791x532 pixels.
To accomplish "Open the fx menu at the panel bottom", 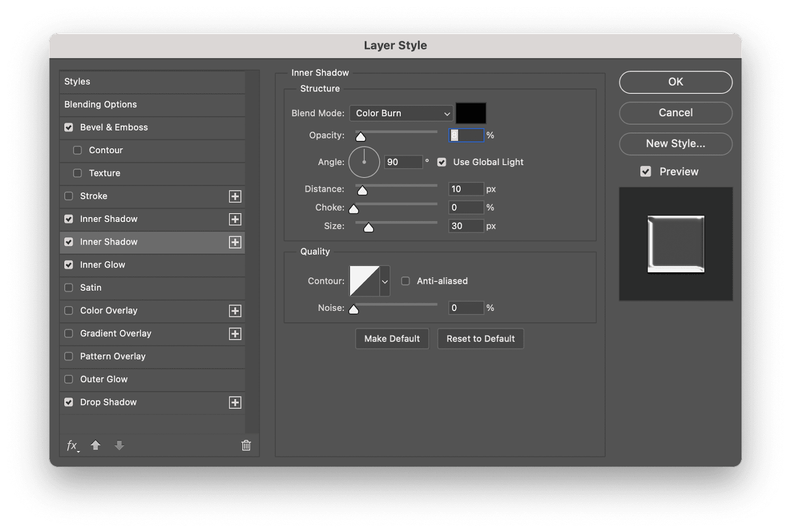I will [72, 445].
